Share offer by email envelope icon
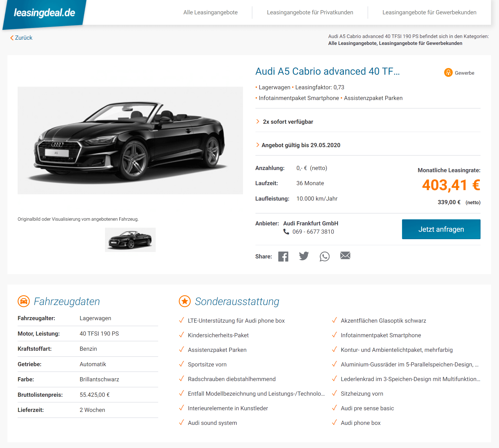 345,255
